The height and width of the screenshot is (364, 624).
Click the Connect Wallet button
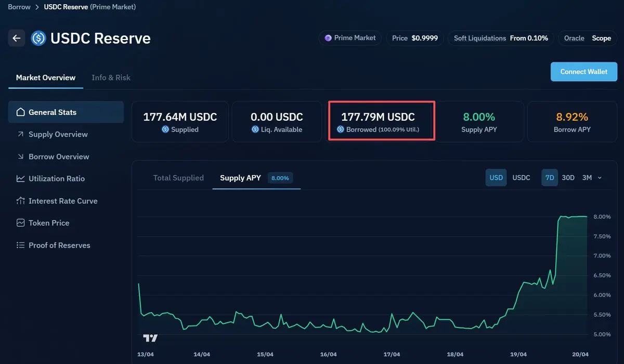coord(584,72)
